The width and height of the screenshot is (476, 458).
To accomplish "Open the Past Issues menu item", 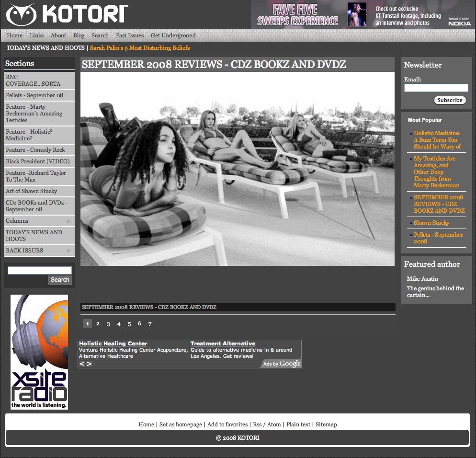I will click(x=130, y=35).
